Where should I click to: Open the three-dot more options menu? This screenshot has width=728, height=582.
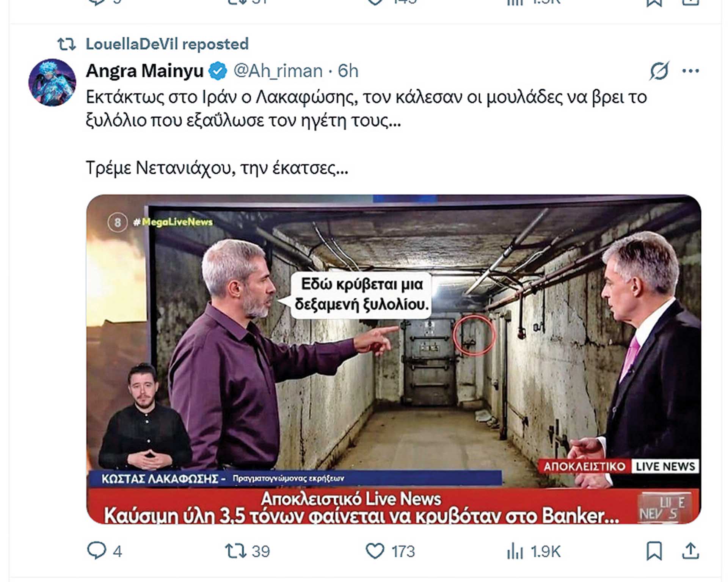coord(690,71)
